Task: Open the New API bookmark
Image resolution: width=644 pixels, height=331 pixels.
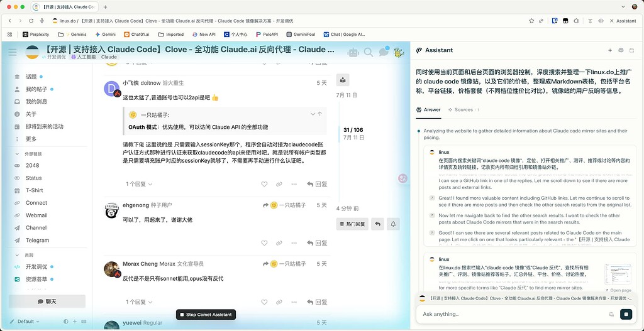Action: [203, 35]
